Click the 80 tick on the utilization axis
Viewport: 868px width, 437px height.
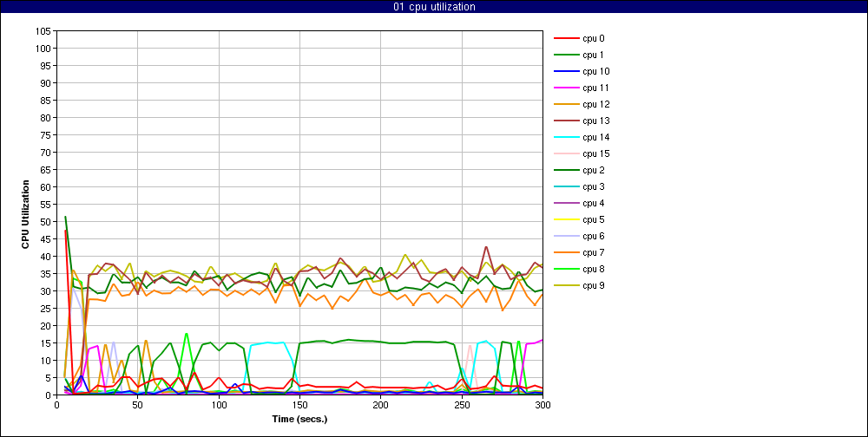(x=47, y=118)
